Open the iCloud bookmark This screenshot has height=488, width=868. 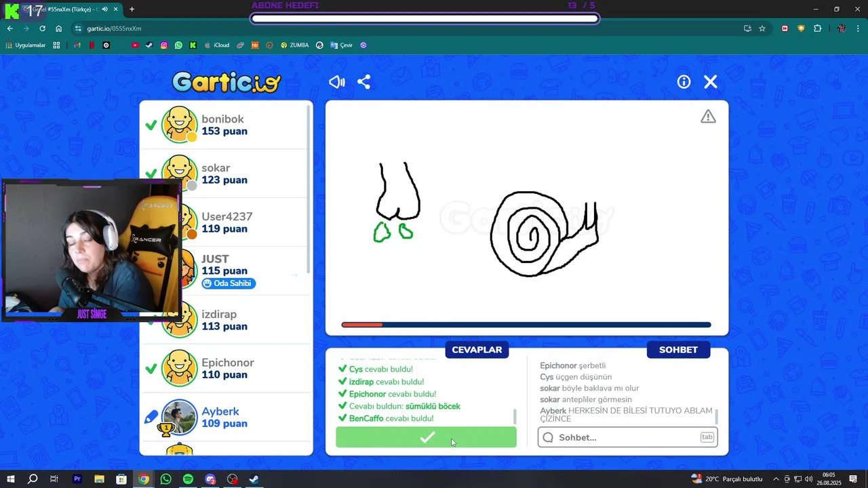tap(217, 45)
